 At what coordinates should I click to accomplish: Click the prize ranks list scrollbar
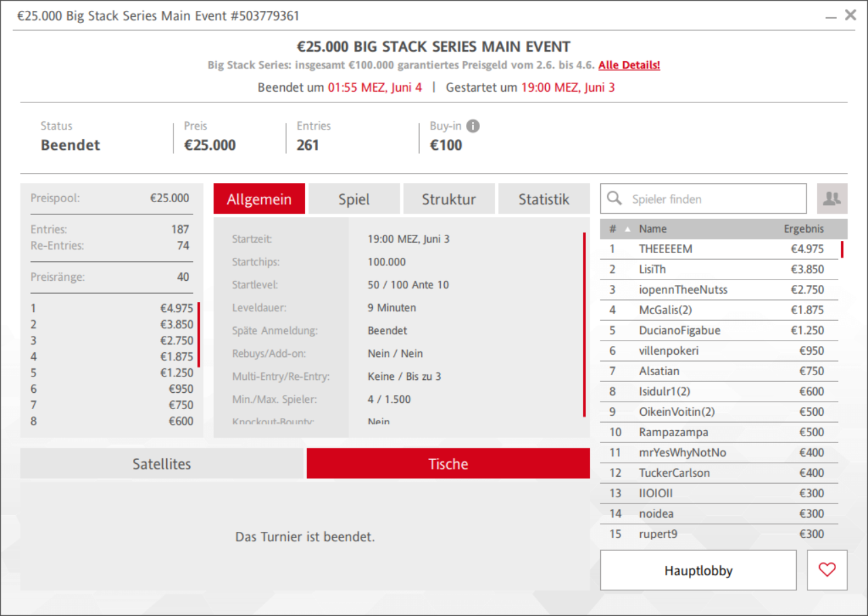(199, 335)
